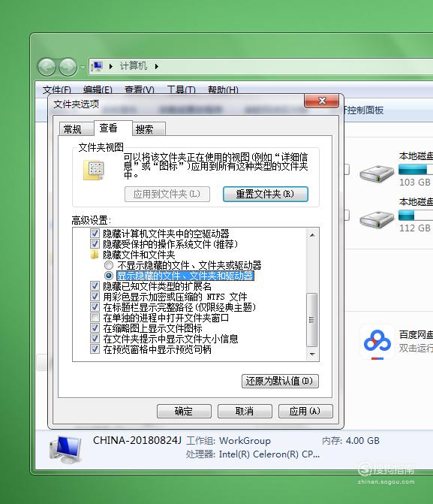Select the 112 GB local disk drive icon
Image resolution: width=433 pixels, height=504 pixels.
(x=377, y=219)
